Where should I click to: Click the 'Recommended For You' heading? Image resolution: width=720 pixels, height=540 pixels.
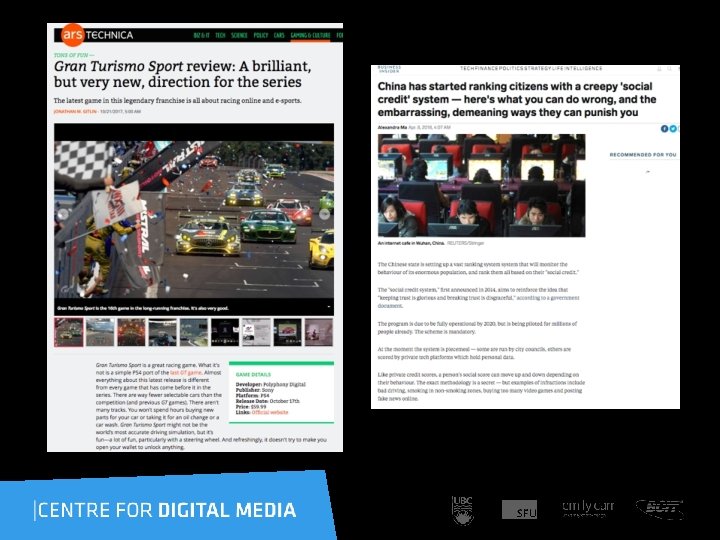tap(643, 155)
